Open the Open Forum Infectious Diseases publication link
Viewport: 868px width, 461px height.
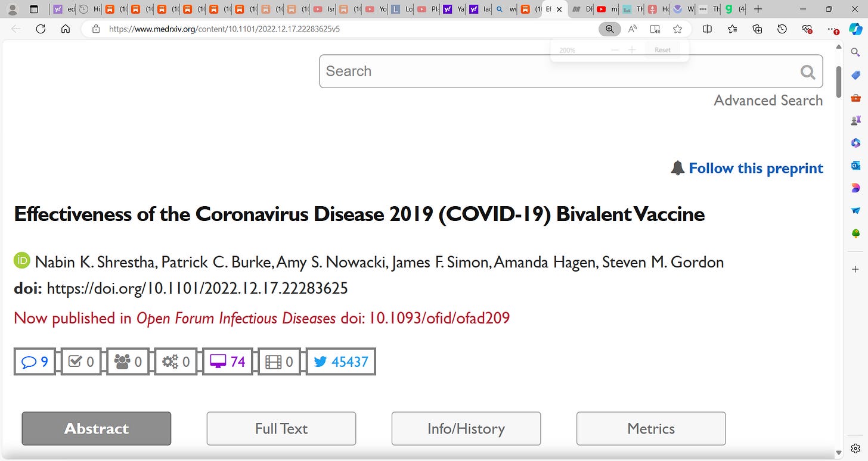(236, 318)
